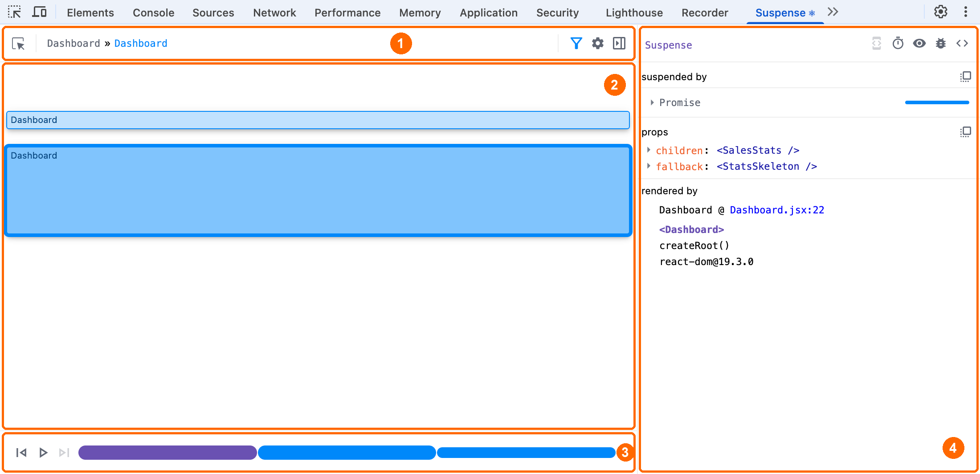Switch to the Security tab

pos(558,12)
